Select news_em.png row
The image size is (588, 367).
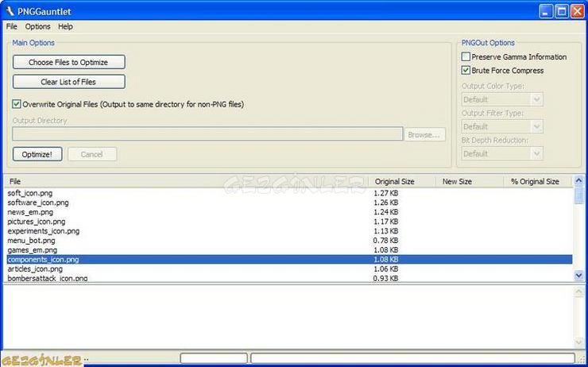[x=289, y=212]
